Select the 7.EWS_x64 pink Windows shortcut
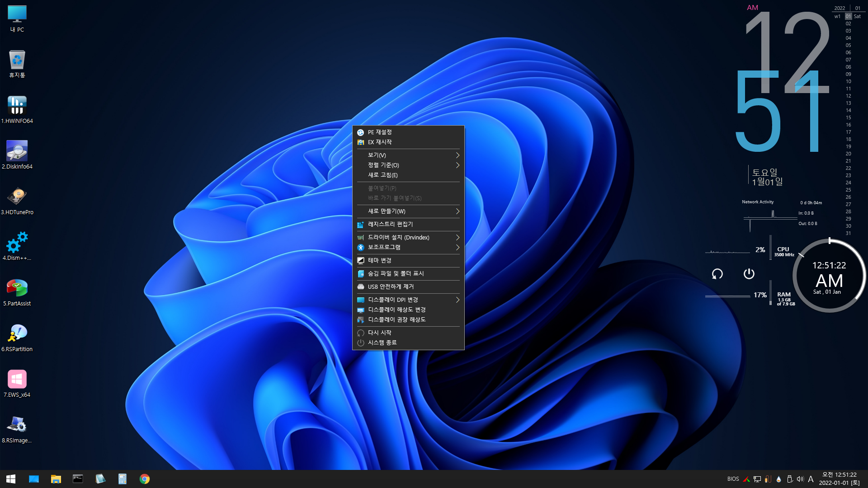The height and width of the screenshot is (488, 868). [x=17, y=383]
